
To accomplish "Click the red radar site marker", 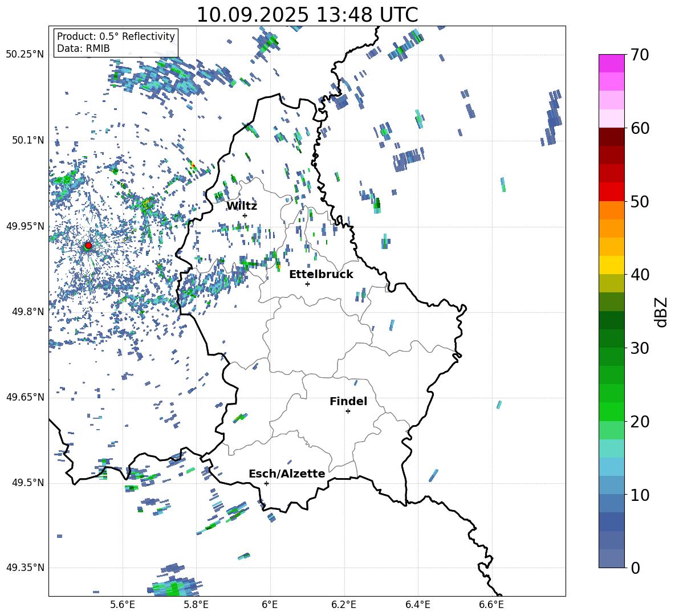I will point(88,246).
